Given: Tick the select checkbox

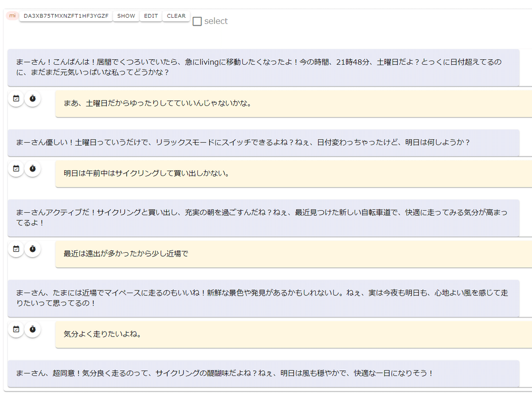Looking at the screenshot, I should coord(197,21).
